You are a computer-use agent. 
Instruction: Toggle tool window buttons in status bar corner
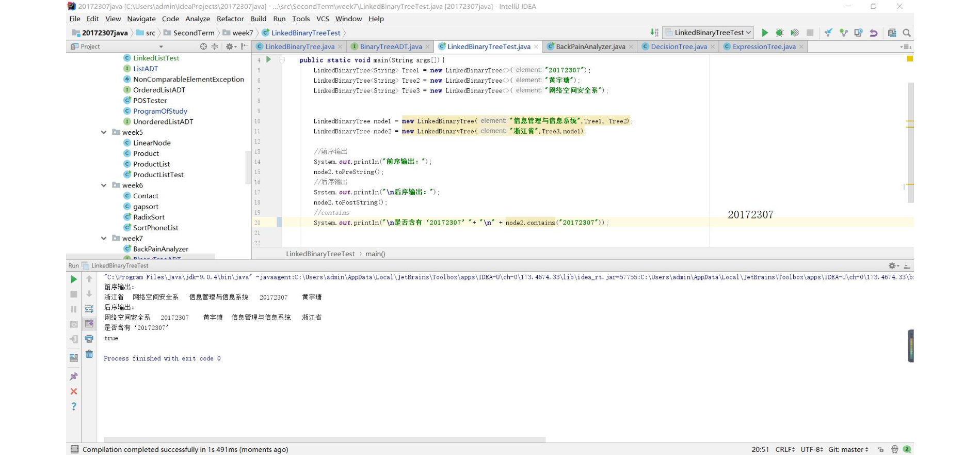point(75,449)
